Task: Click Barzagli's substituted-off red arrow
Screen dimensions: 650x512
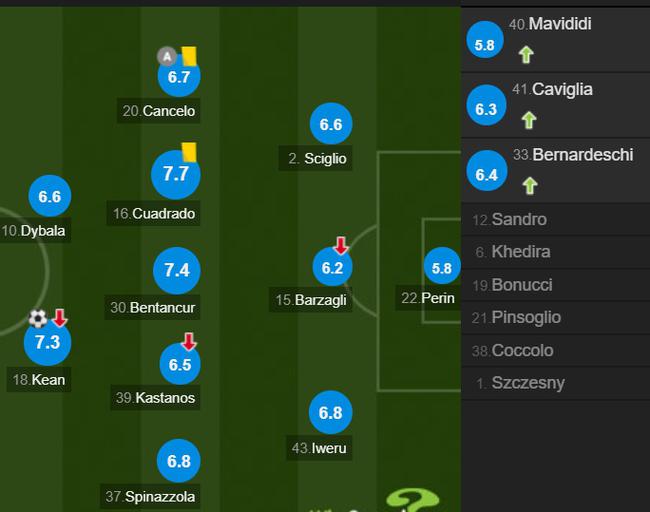Action: [x=341, y=245]
